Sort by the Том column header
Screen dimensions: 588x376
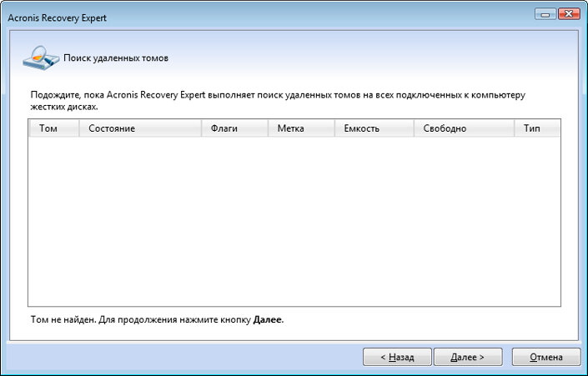click(x=54, y=128)
